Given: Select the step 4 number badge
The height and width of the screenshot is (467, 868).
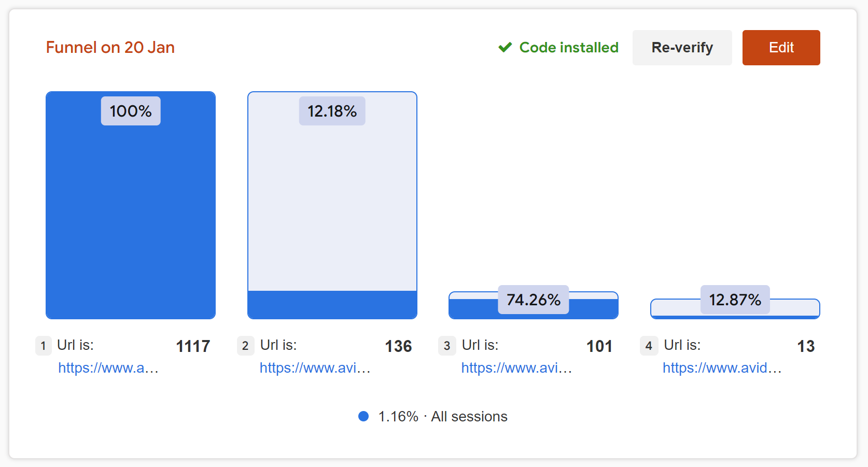Looking at the screenshot, I should 648,346.
